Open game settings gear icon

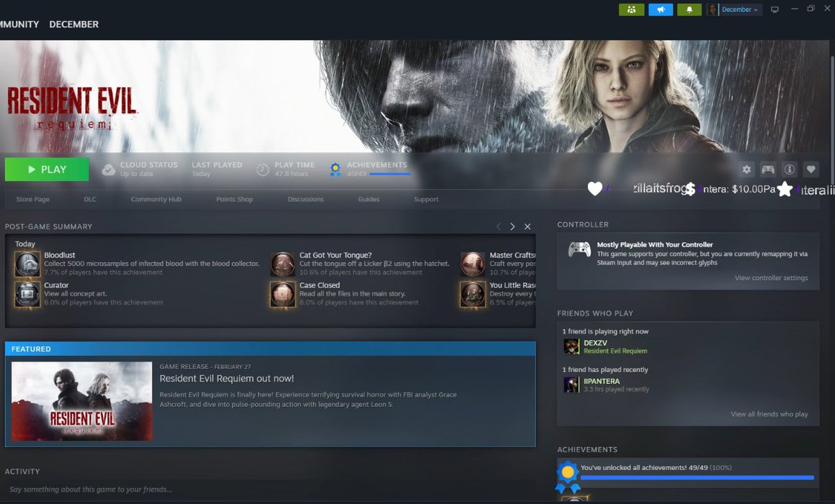(747, 169)
